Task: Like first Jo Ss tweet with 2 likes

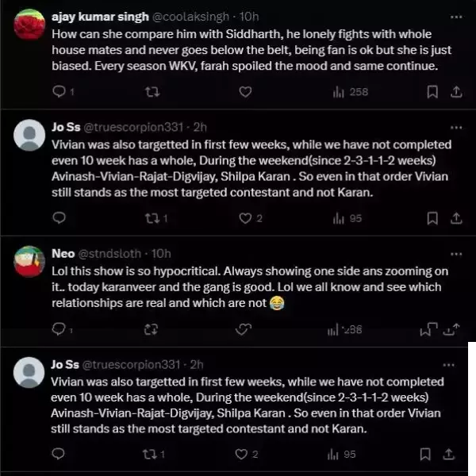Action: click(x=245, y=218)
